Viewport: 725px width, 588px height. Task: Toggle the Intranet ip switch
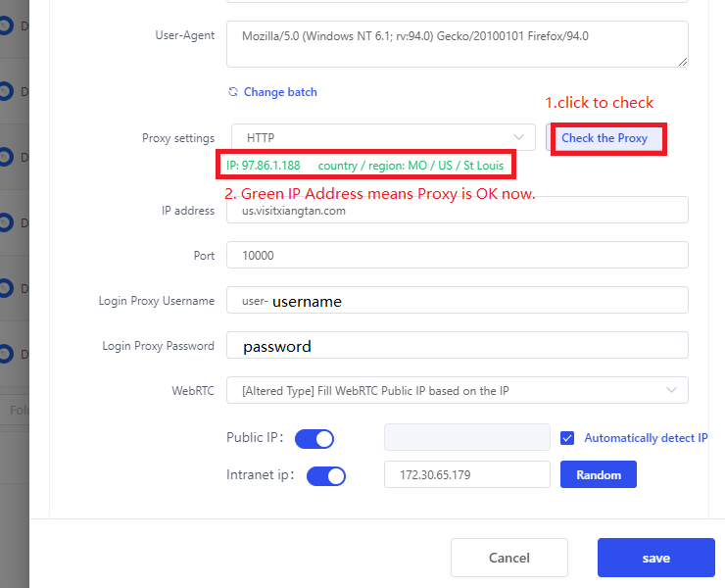[326, 476]
